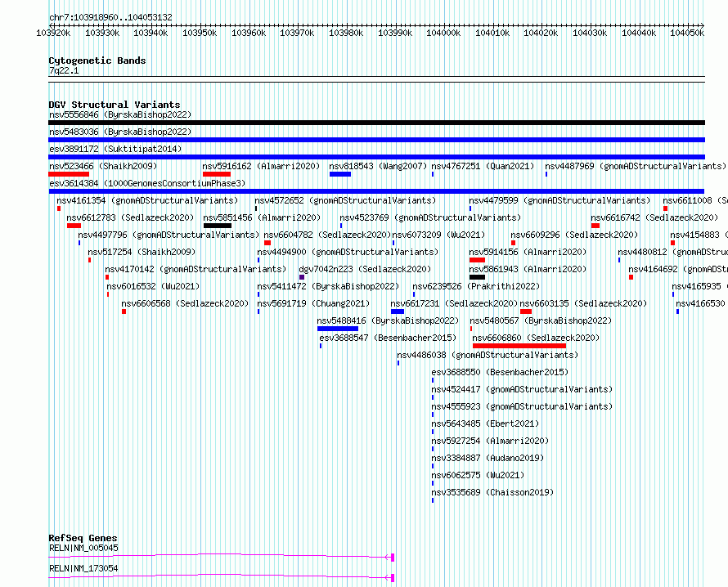Click the blue bar under nsv6617231
728x587 pixels.
pos(398,311)
